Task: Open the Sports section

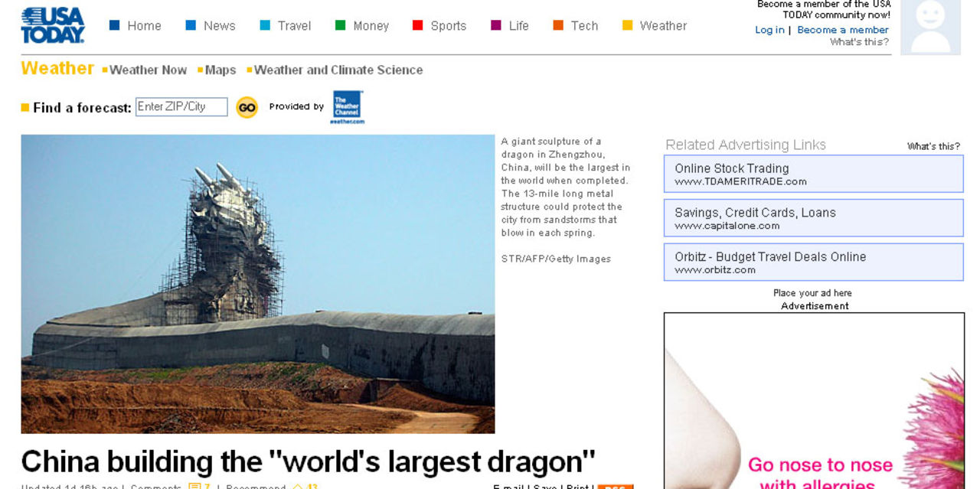Action: (x=449, y=26)
